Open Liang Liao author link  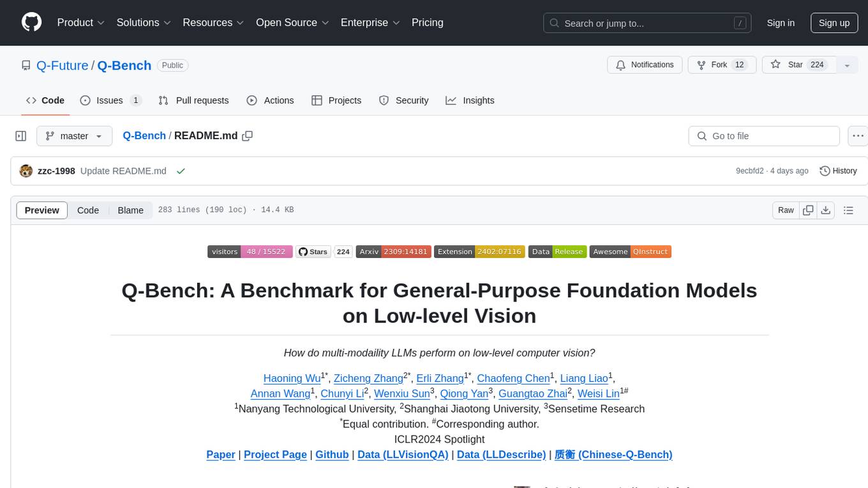coord(584,379)
